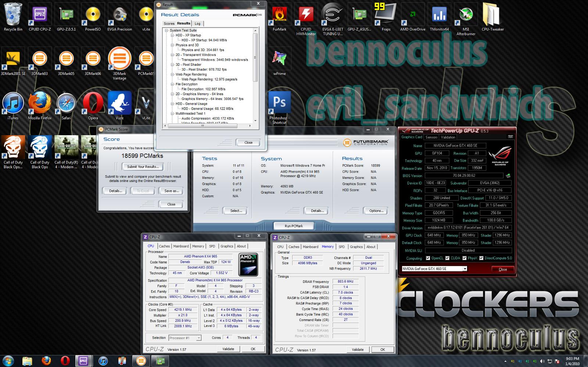
Task: Close the GPU-Z window with Close button
Action: (x=503, y=269)
